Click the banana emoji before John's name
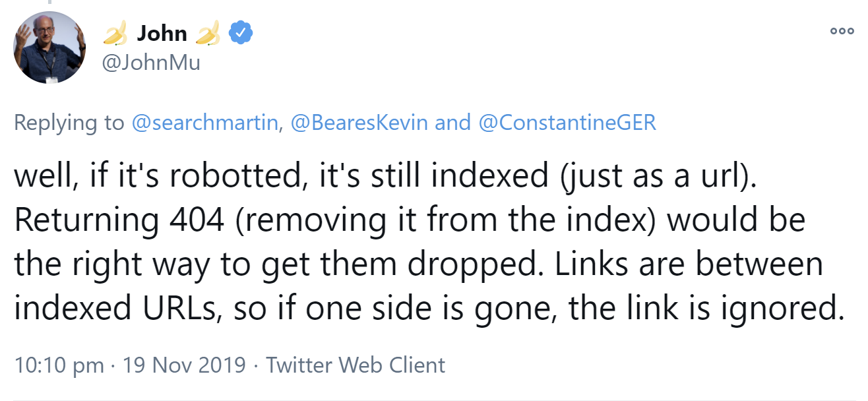Screen dimensions: 868x401 click(115, 33)
